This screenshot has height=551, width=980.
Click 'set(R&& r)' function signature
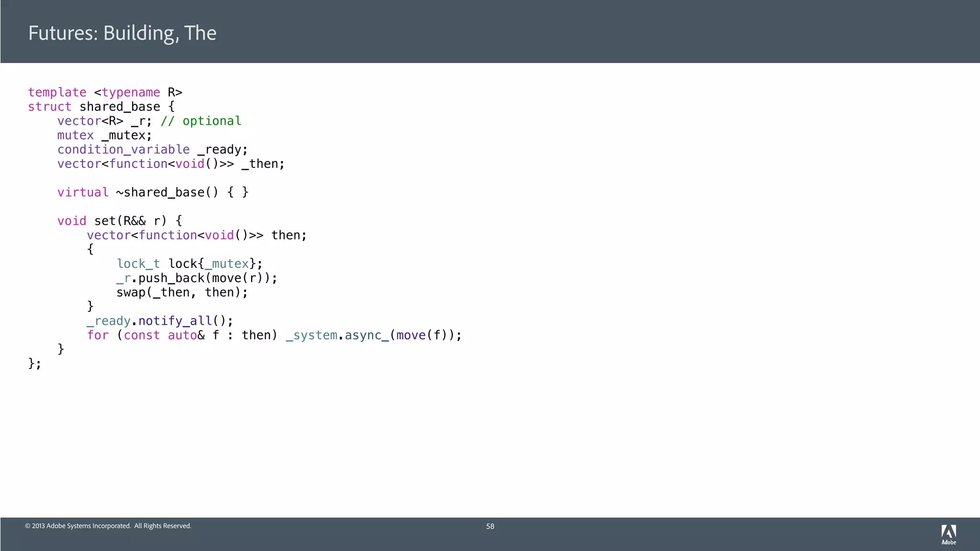coord(130,221)
